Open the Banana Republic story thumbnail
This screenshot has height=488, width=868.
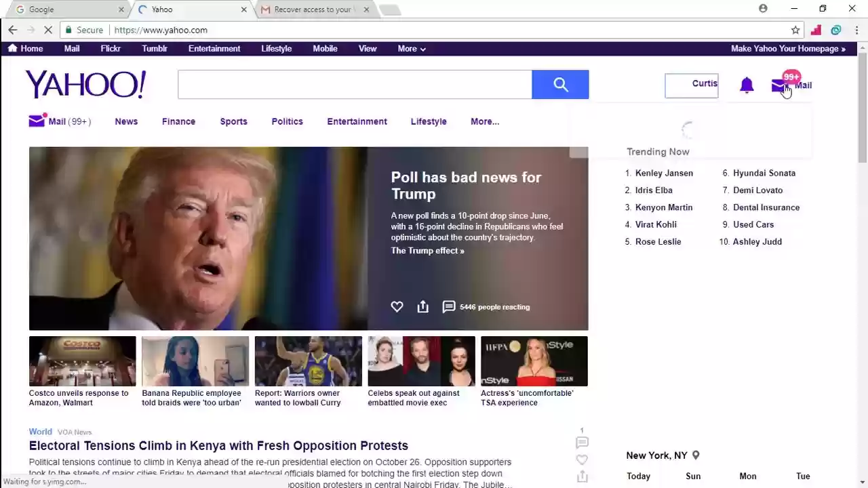pos(195,361)
